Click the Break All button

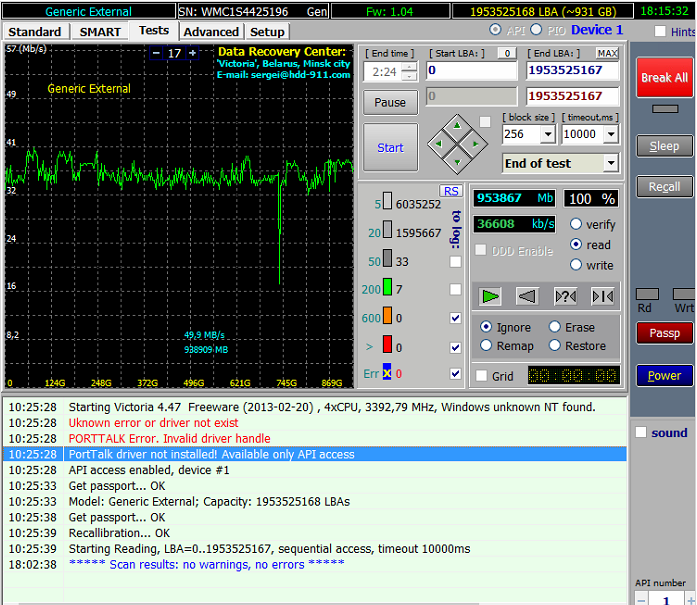(x=664, y=77)
